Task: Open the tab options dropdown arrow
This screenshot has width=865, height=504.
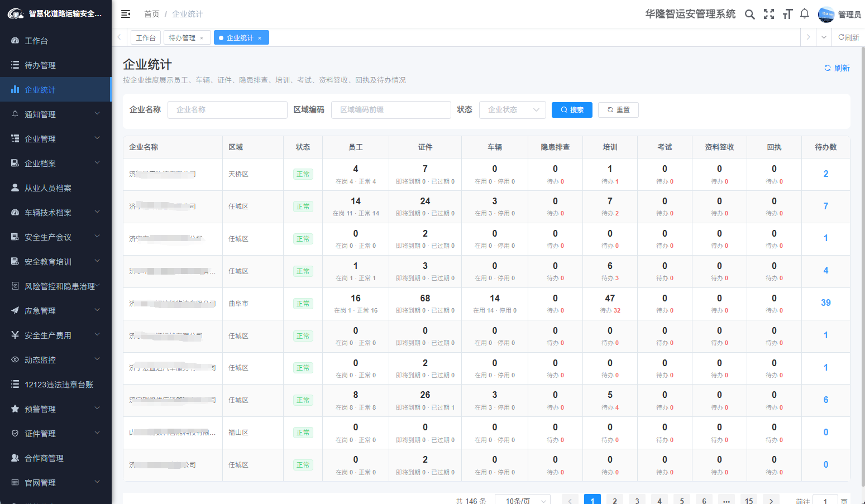Action: 824,37
